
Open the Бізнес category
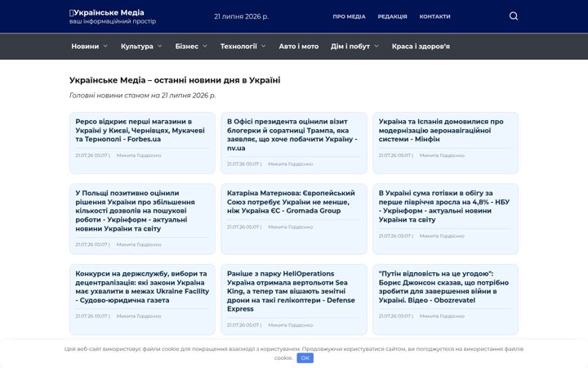click(x=187, y=46)
